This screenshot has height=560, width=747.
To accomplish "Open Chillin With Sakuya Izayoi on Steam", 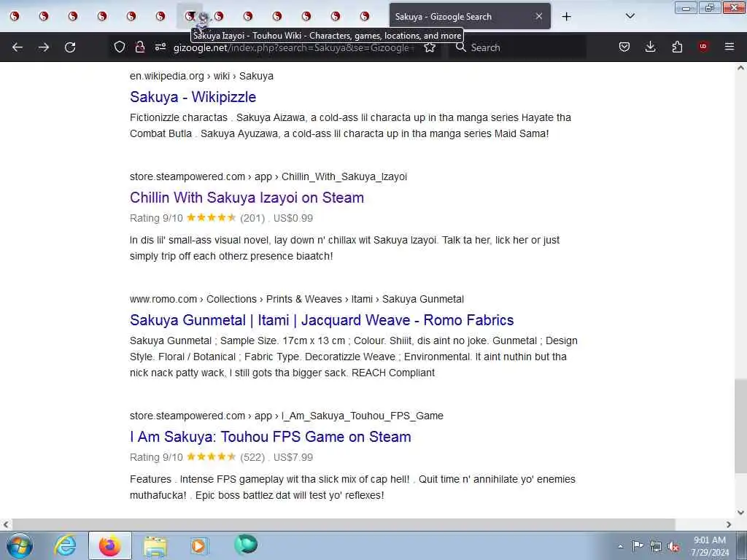I will tap(247, 198).
